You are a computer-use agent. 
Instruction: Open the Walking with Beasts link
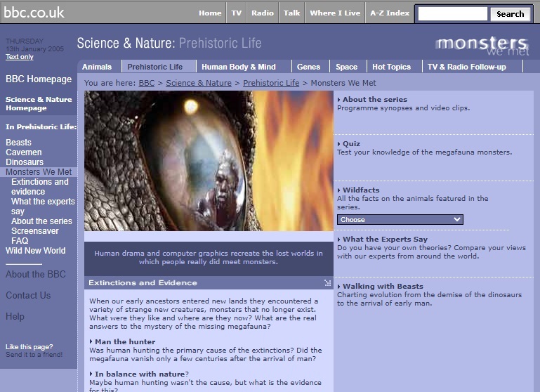click(383, 287)
